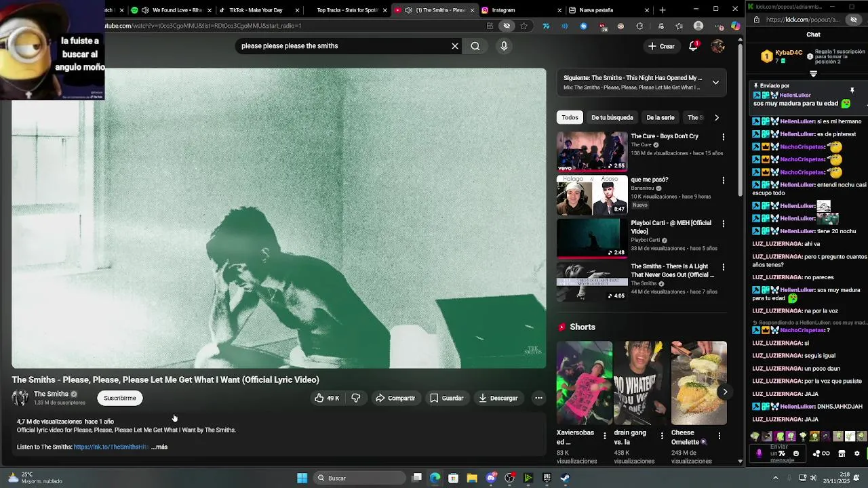This screenshot has height=488, width=868.
Task: Click the 'Compartir' share button
Action: coord(395,398)
